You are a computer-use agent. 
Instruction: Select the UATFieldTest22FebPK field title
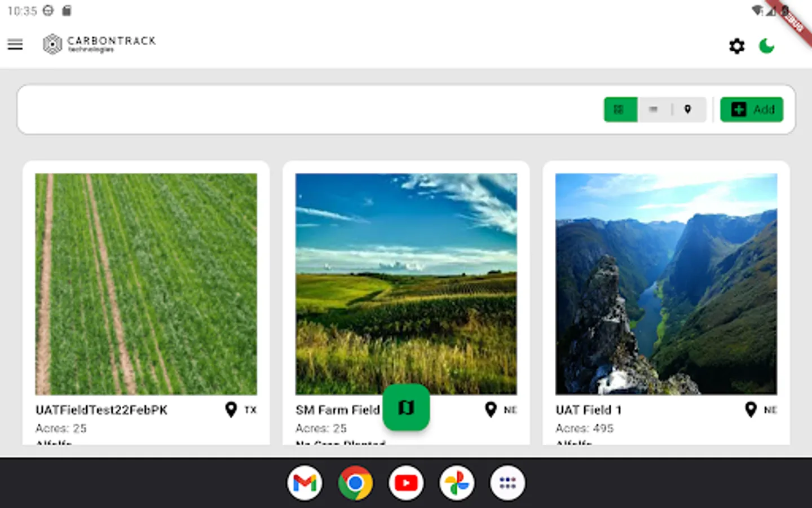(101, 410)
